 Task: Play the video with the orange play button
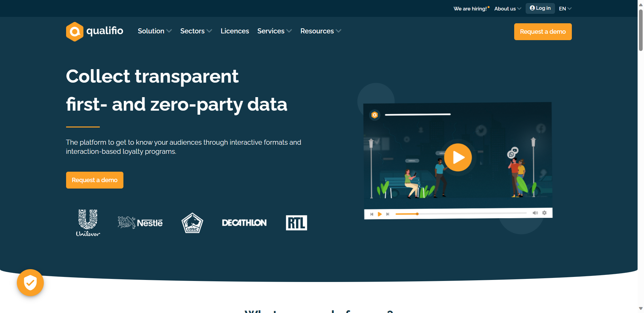(x=458, y=158)
